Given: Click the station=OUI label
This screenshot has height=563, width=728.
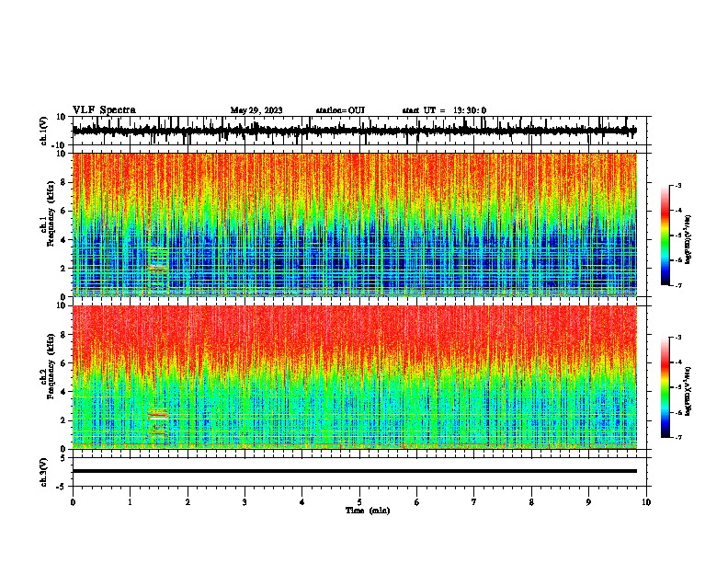Looking at the screenshot, I should 340,110.
